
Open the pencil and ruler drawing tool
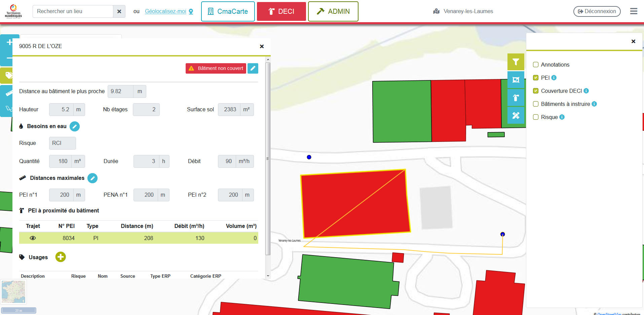click(x=516, y=115)
